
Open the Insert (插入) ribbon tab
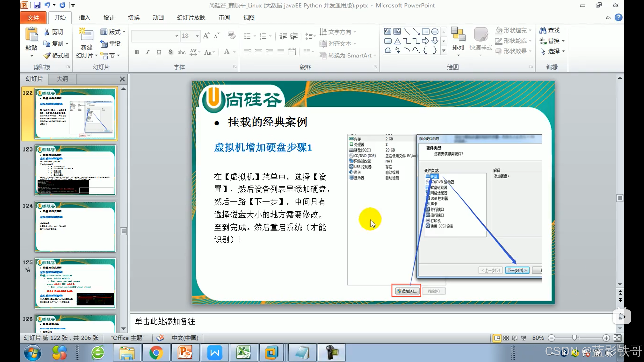(84, 17)
